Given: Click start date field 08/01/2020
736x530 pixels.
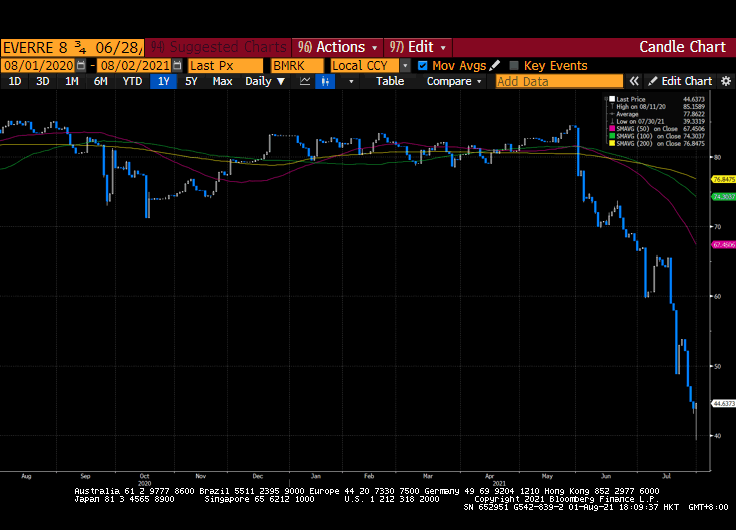Looking at the screenshot, I should pyautogui.click(x=39, y=65).
